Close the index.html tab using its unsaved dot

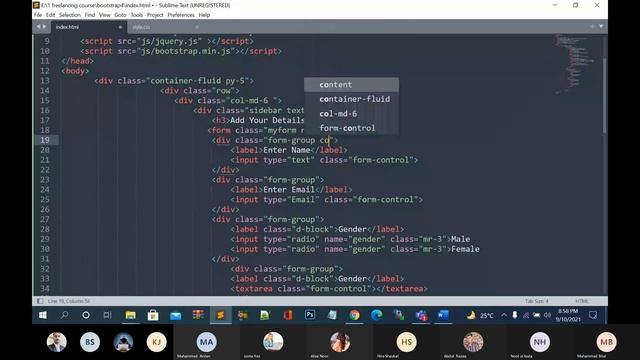(120, 27)
